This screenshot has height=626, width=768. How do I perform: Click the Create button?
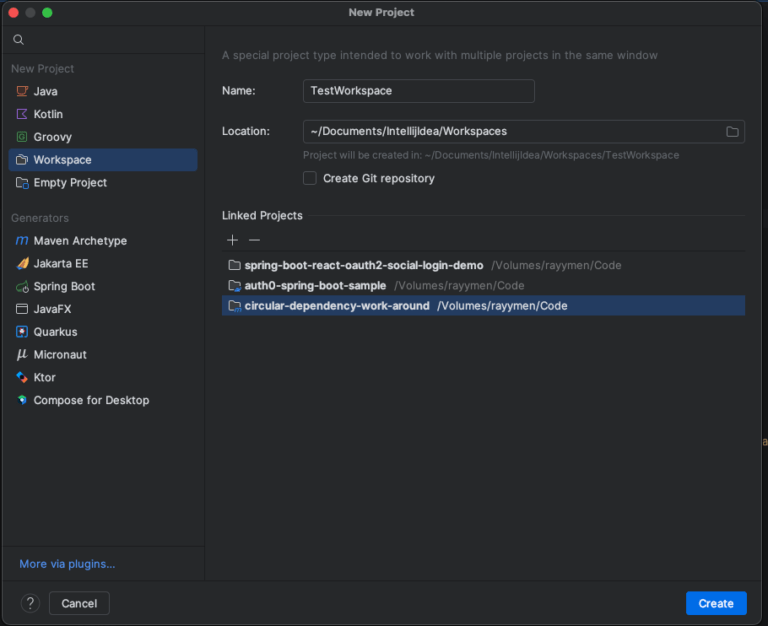716,603
